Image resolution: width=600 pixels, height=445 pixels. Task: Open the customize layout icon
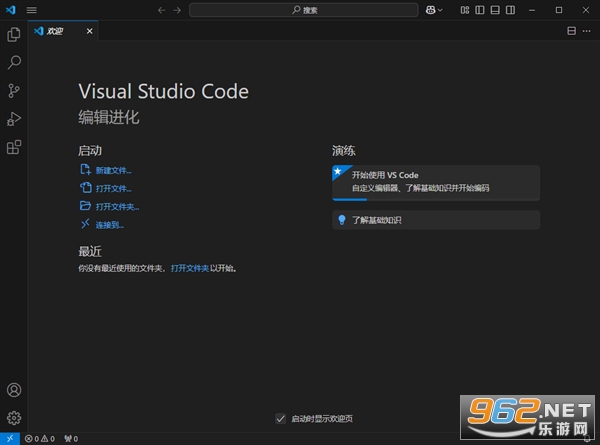point(465,10)
